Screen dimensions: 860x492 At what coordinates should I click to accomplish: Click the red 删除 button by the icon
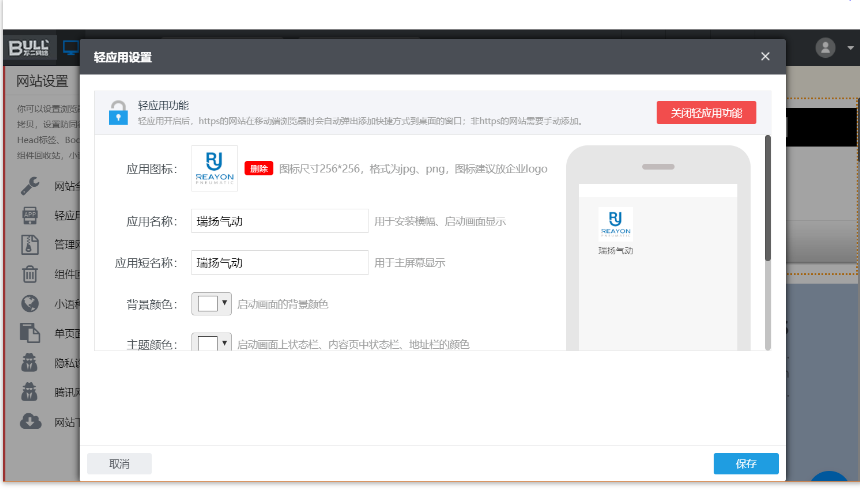[259, 169]
